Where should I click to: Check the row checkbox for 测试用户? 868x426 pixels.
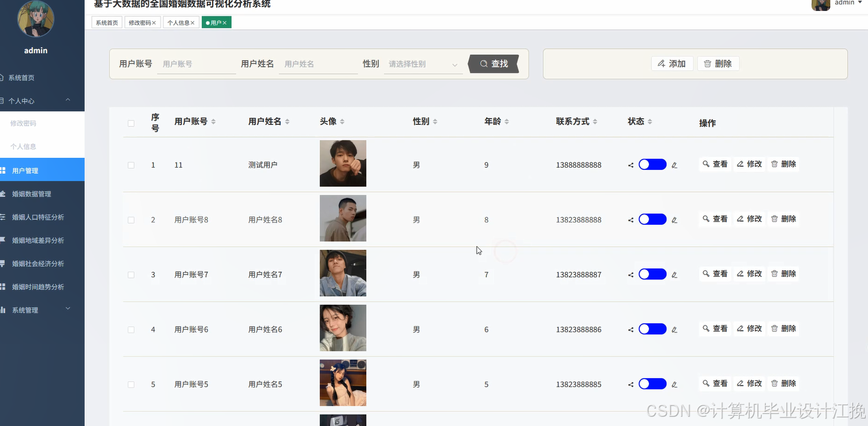(x=131, y=165)
